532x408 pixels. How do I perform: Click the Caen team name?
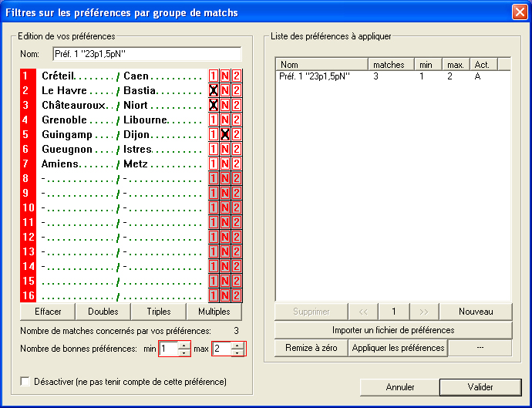pyautogui.click(x=136, y=76)
